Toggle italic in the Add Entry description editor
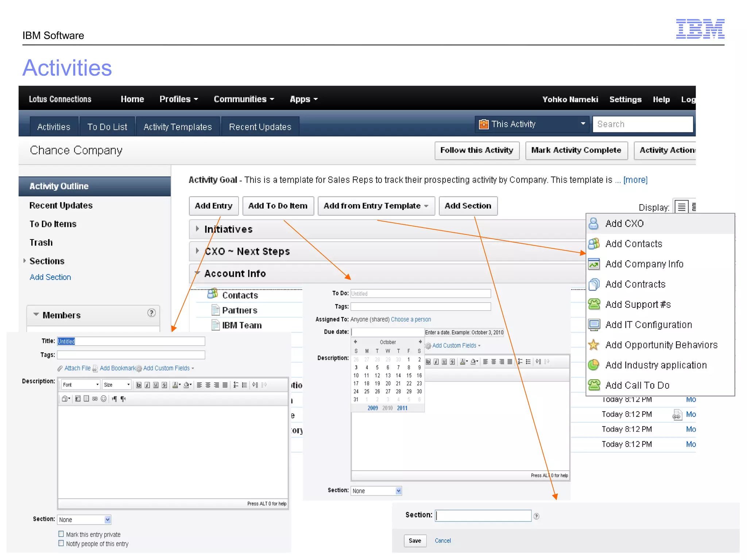747x560 pixels. click(x=147, y=385)
